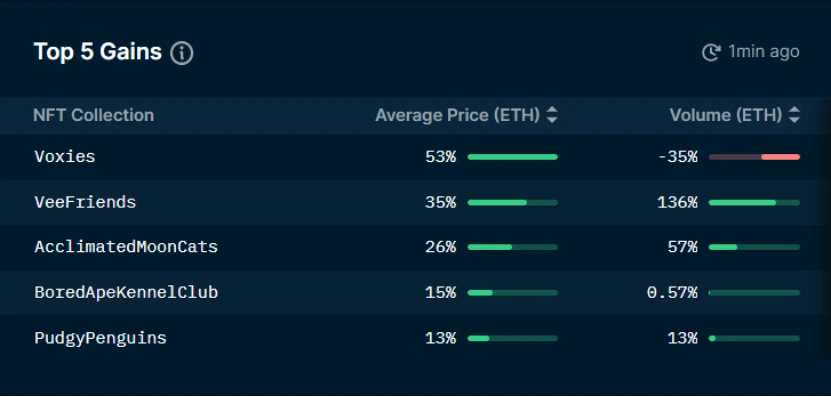The width and height of the screenshot is (831, 397).
Task: Click BoredApeKennelClub 0.57% volume value
Action: (x=672, y=293)
